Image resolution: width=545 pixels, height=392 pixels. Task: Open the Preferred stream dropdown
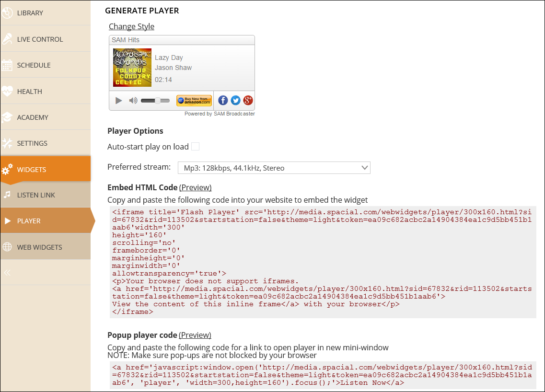[274, 168]
